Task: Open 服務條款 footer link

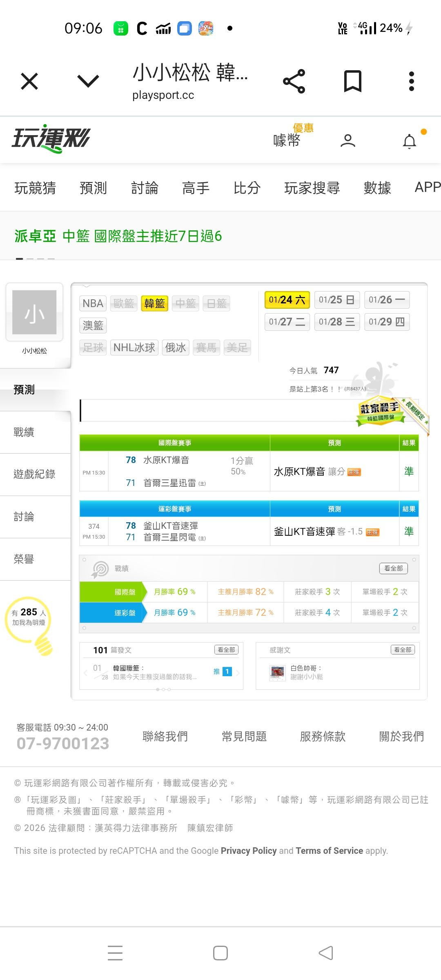Action: 323,737
